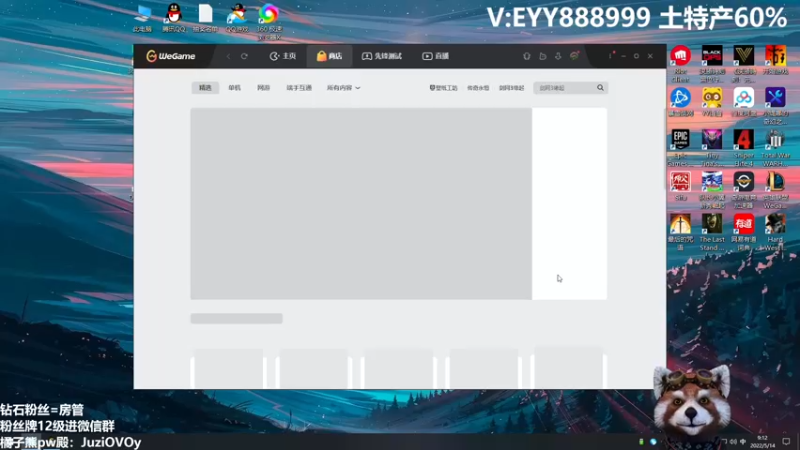Viewport: 800px width, 450px height.
Task: Open the QQ游戏 desktop icon
Action: [237, 18]
